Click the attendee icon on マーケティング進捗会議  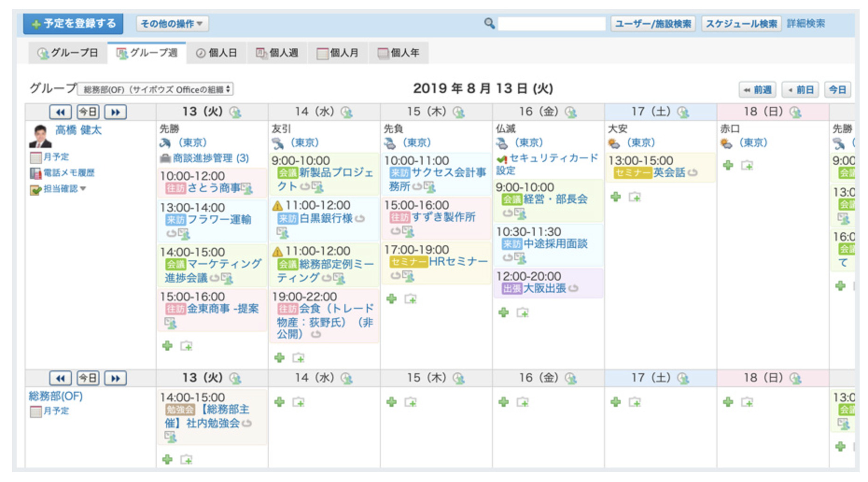pos(226,279)
